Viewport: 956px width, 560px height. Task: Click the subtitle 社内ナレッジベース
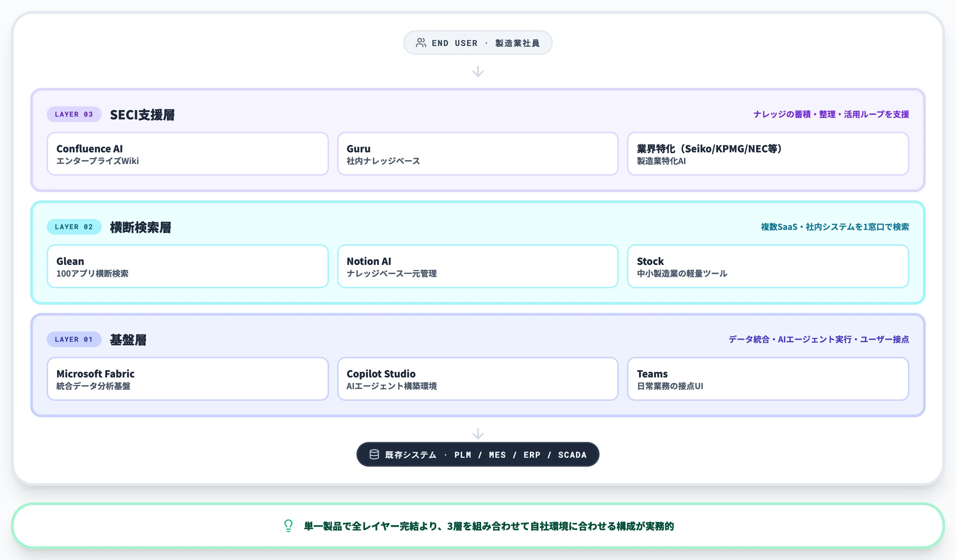click(383, 161)
